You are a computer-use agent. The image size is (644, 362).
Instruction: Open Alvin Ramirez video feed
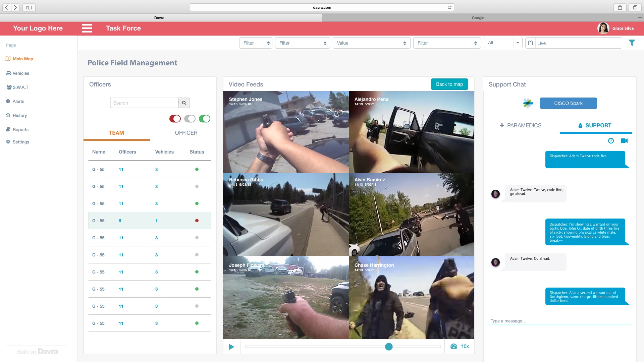click(x=412, y=215)
